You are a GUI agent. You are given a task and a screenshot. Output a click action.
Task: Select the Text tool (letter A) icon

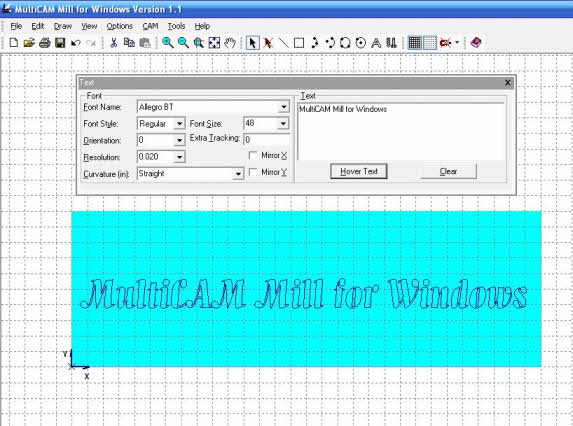click(x=376, y=43)
